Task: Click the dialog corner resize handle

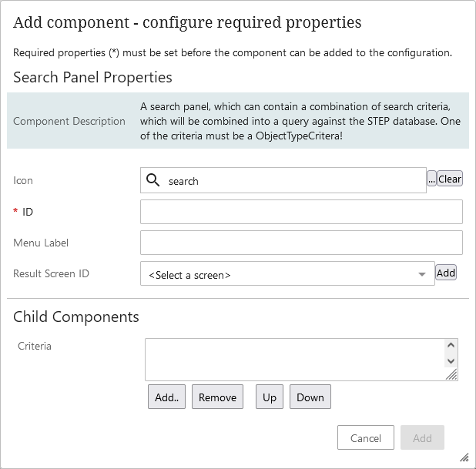Action: [464, 457]
